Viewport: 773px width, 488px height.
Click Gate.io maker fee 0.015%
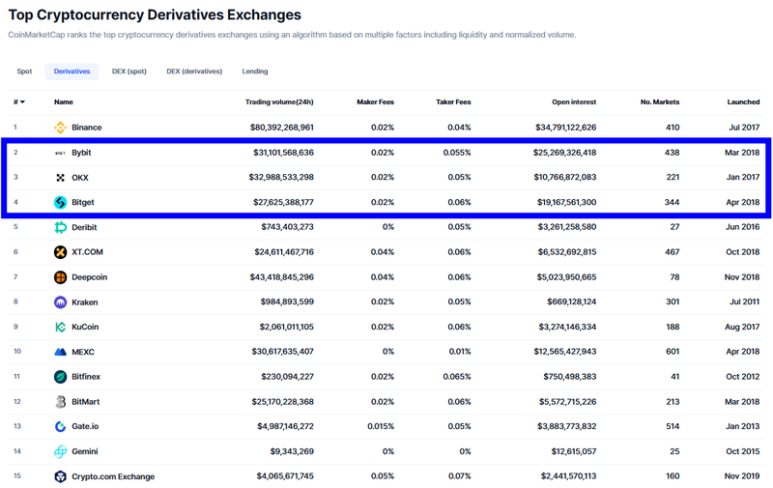[x=381, y=427]
